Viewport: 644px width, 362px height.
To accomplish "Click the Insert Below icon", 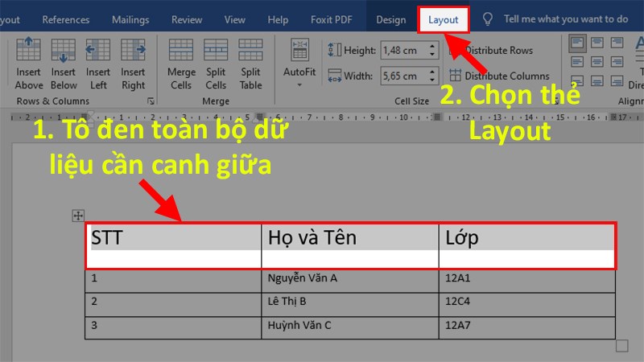I will [64, 50].
